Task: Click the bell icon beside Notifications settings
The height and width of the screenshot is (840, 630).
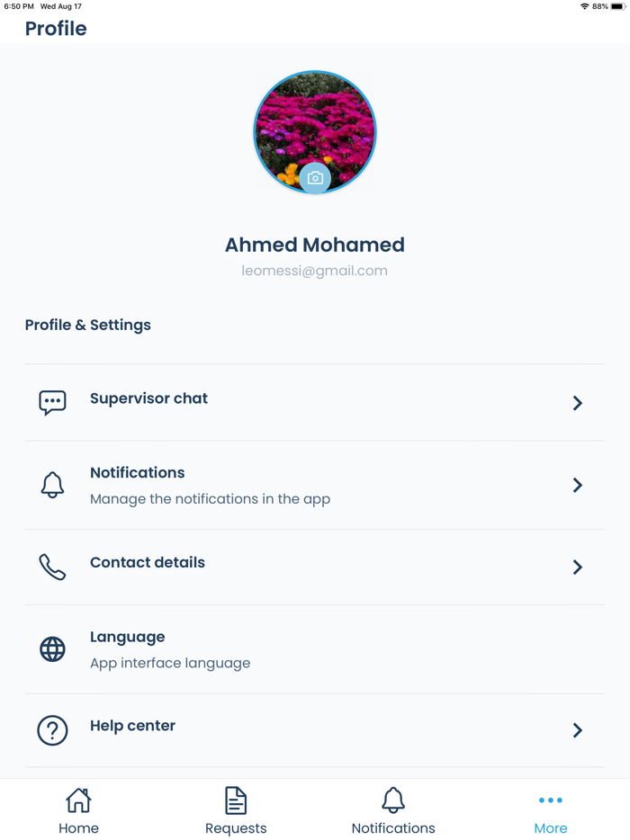Action: (52, 485)
